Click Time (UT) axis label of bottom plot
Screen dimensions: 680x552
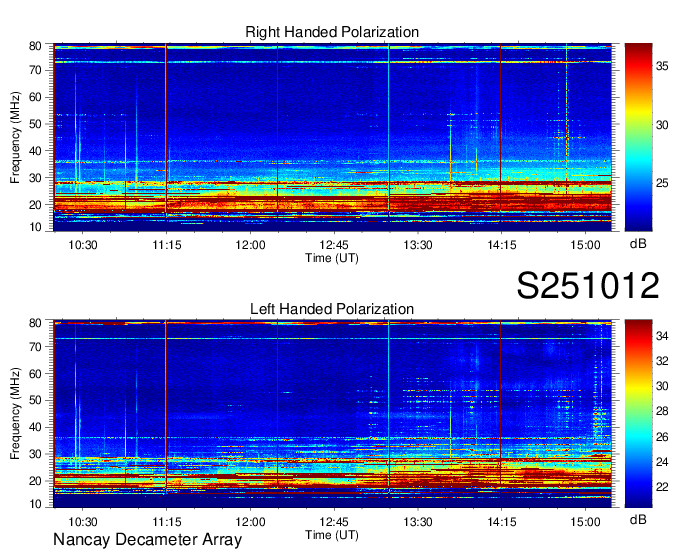coord(332,534)
